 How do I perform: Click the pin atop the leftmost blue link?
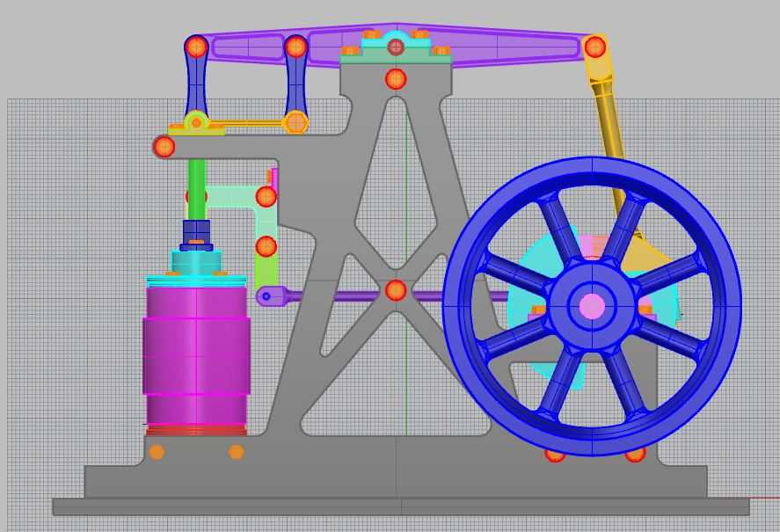click(x=196, y=47)
